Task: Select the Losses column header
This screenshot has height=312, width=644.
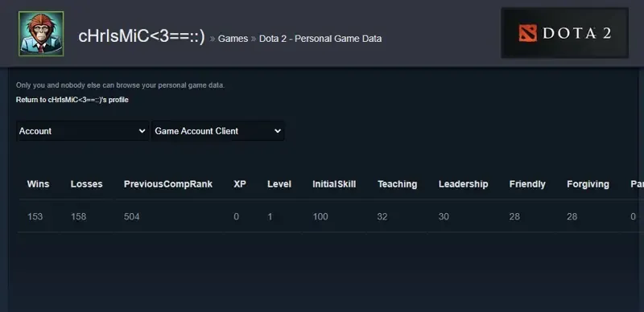Action: coord(87,184)
